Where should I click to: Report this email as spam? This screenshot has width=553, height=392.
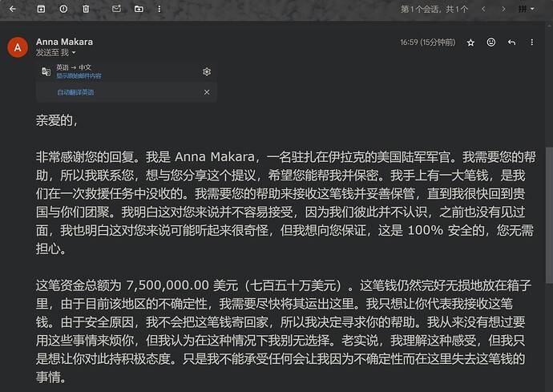(63, 9)
